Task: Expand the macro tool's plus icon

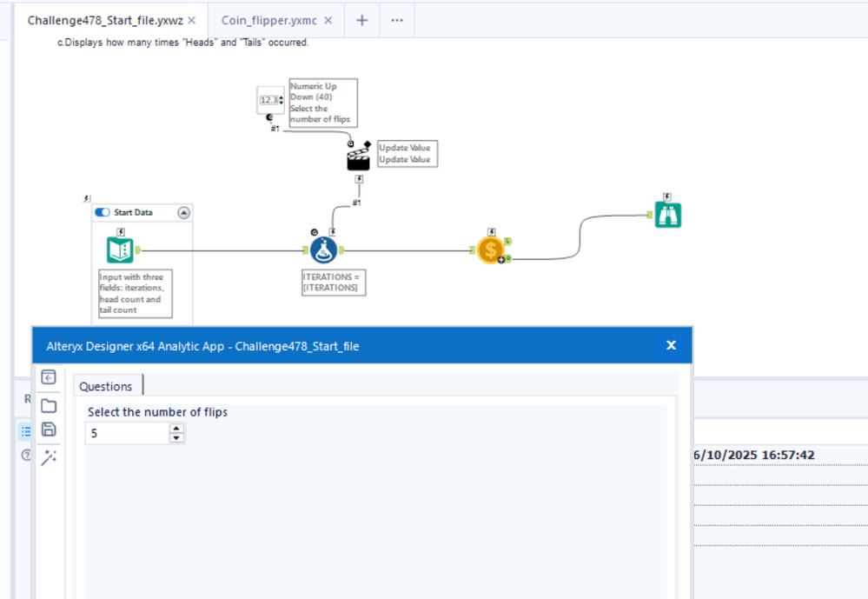Action: (501, 260)
